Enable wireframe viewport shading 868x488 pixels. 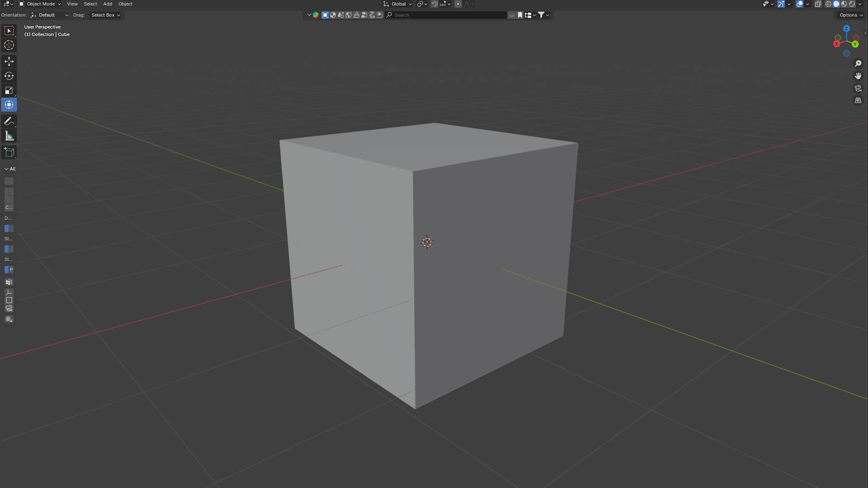(x=828, y=4)
